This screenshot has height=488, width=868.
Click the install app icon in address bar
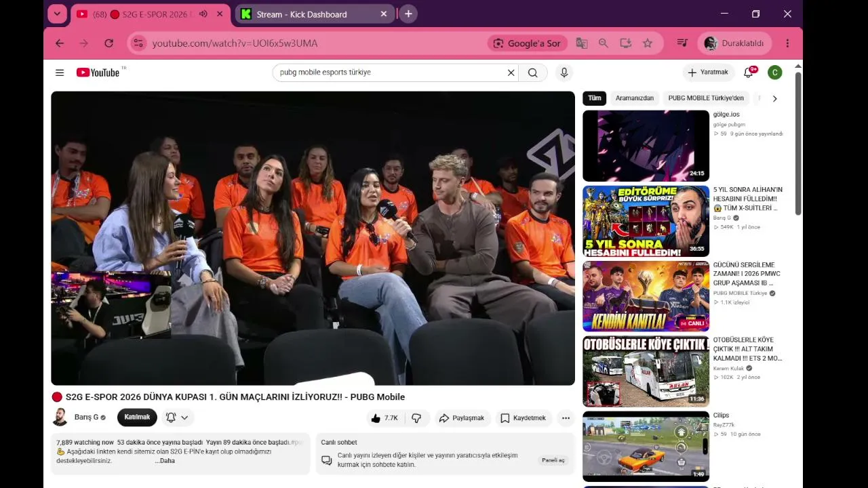click(x=626, y=43)
